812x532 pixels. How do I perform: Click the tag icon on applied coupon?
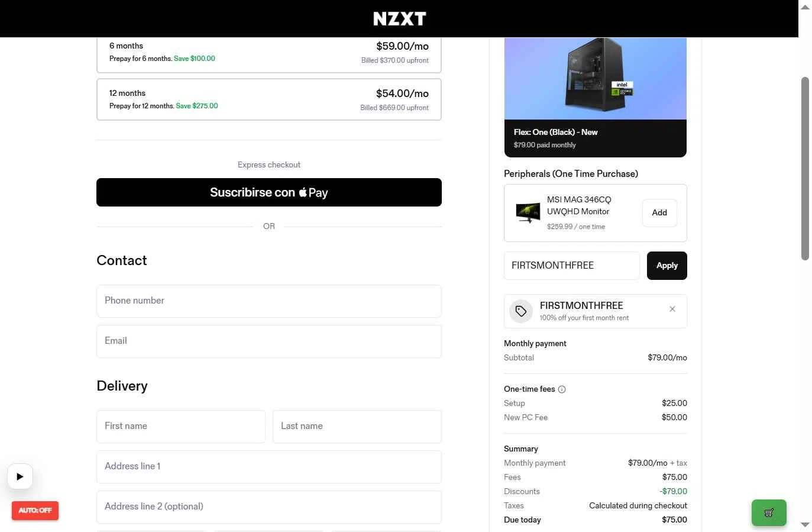point(521,311)
